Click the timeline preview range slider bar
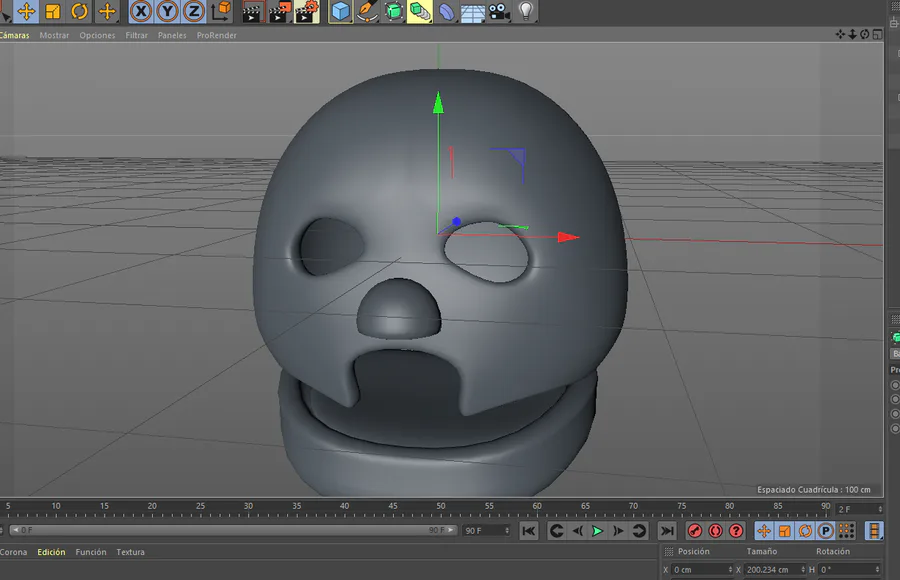 click(x=230, y=530)
